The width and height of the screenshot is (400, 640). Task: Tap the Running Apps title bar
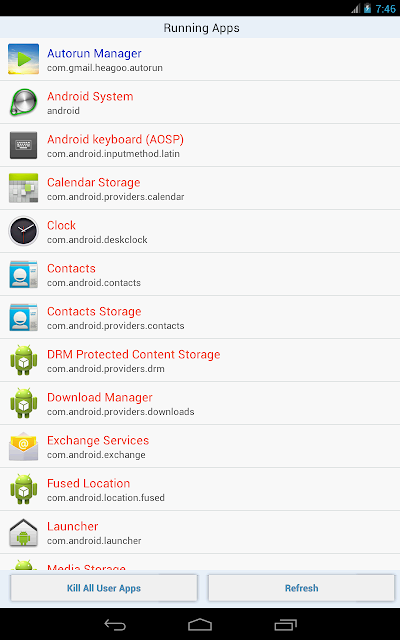tap(200, 28)
